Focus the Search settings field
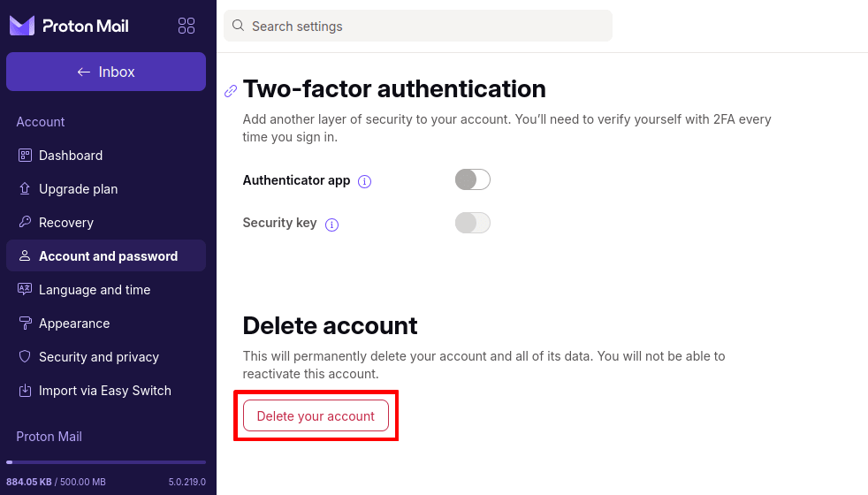868x495 pixels. 424,26
